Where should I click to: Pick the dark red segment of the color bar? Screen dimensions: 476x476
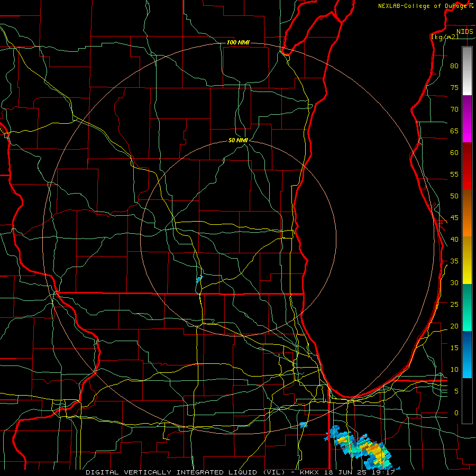pyautogui.click(x=467, y=166)
